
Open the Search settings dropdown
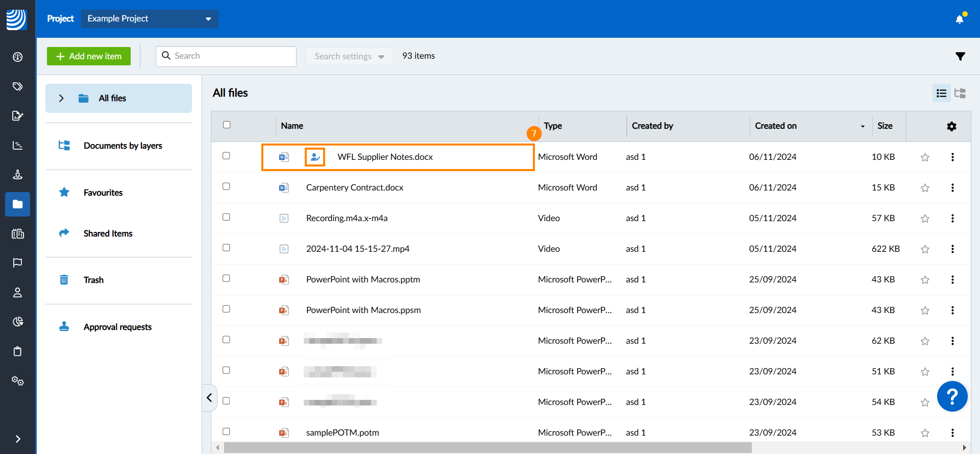pos(349,56)
